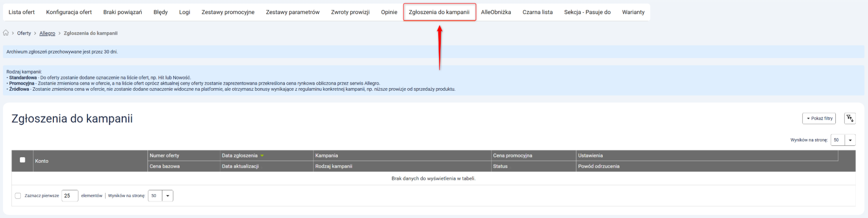
Task: Click the Zaznacz pierwsze number input field
Action: click(69, 196)
